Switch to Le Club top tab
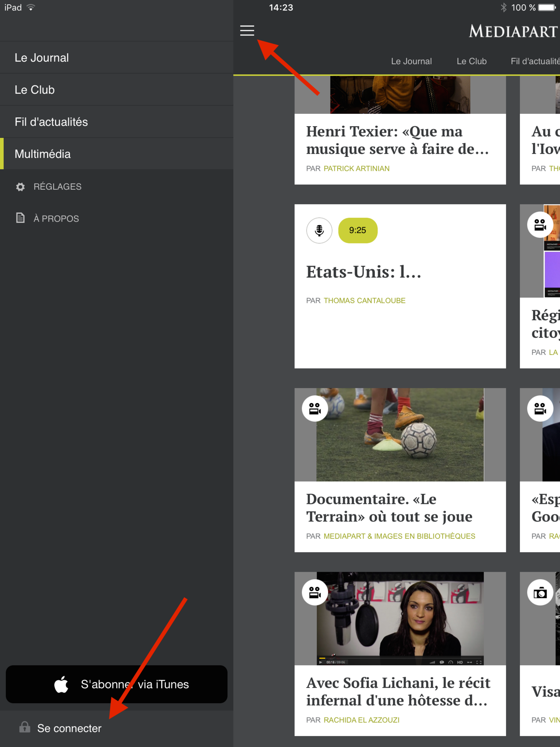Viewport: 560px width, 747px height. (x=472, y=61)
